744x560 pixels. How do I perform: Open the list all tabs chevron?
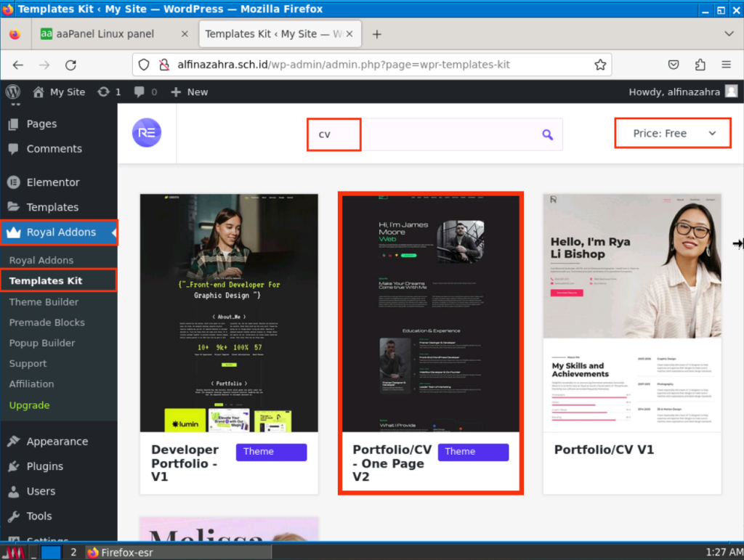pyautogui.click(x=729, y=34)
